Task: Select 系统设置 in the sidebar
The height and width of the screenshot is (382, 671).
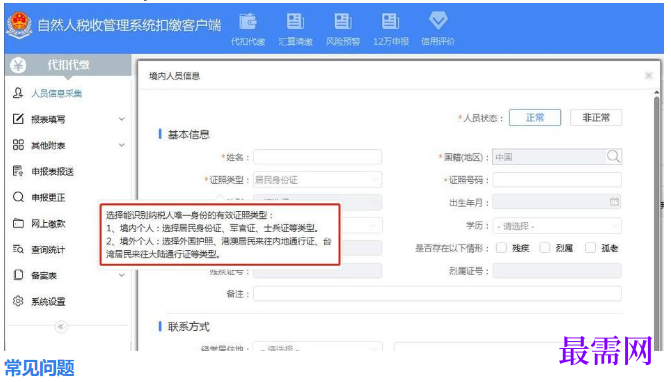Action: [48, 302]
